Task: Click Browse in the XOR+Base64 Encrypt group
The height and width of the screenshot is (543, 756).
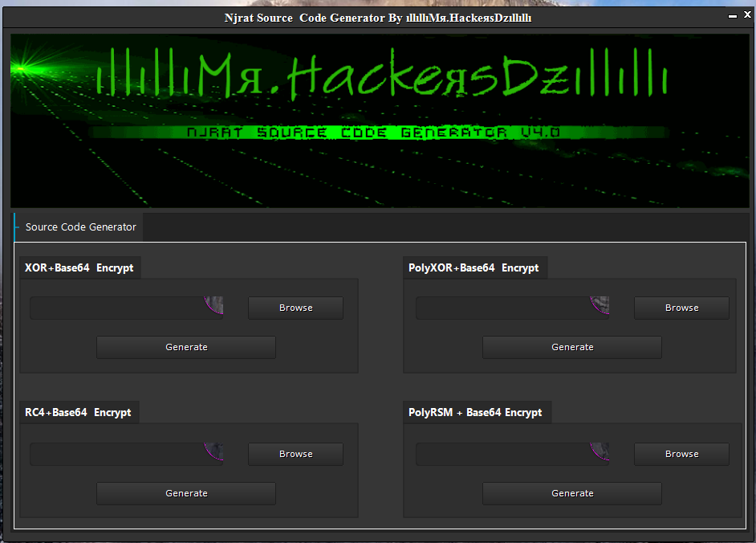Action: [x=295, y=308]
